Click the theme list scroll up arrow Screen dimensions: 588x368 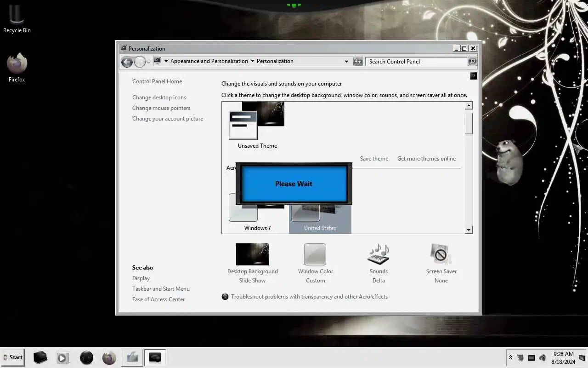pos(469,106)
